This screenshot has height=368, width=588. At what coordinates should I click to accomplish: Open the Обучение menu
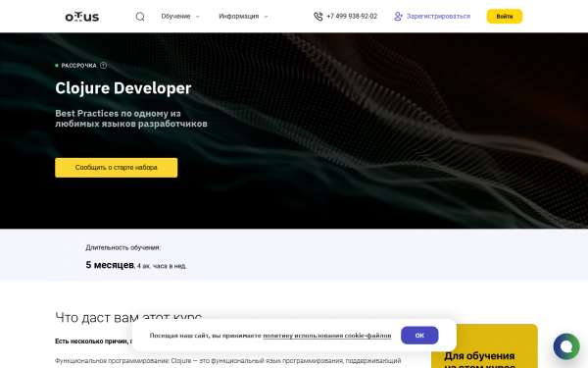point(175,16)
